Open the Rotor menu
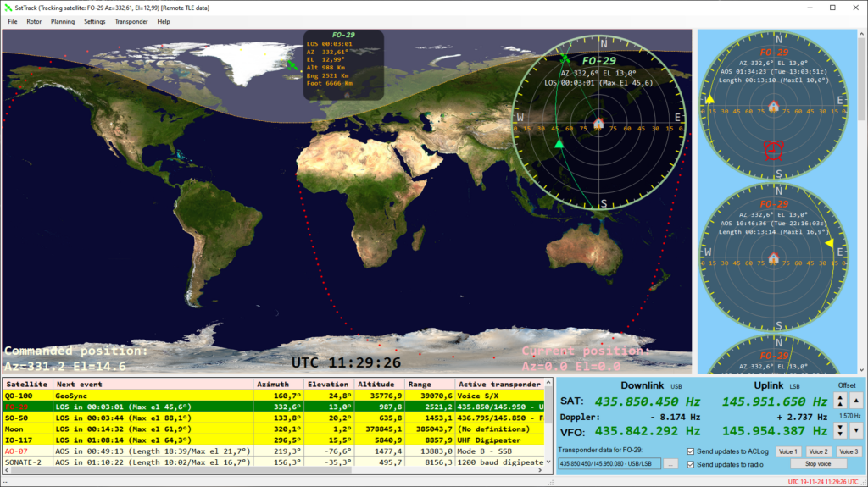Screen dimensions: 868x487 (34, 21)
